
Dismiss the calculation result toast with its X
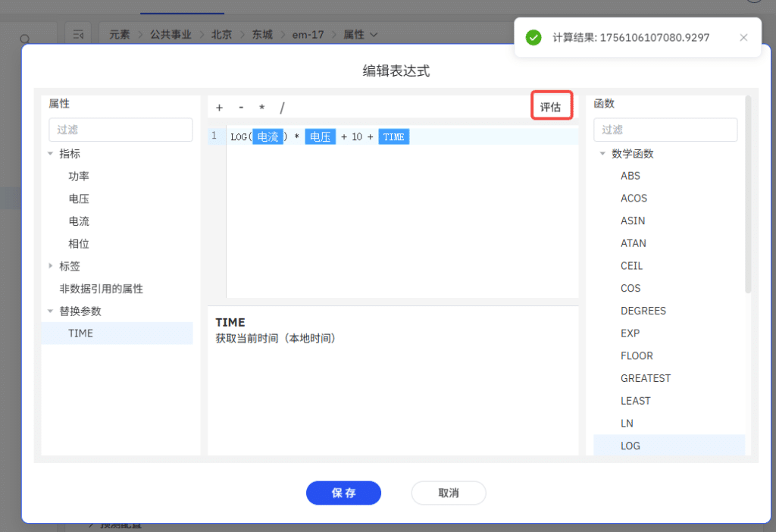(743, 37)
